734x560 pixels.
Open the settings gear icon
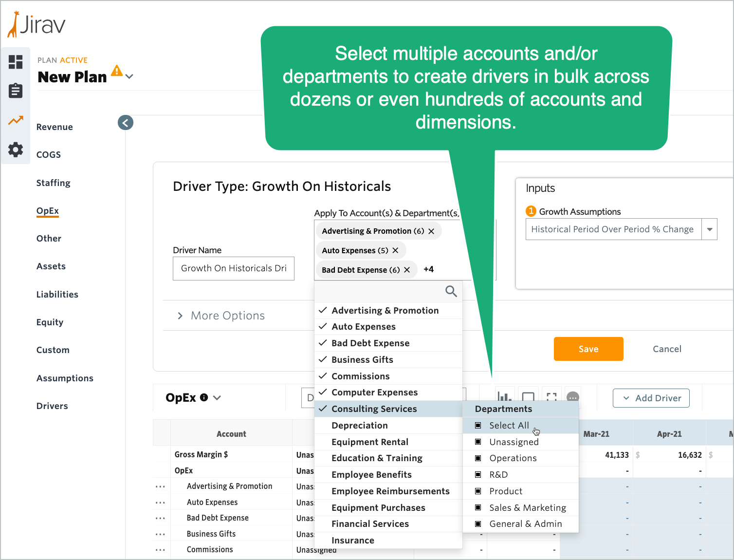[x=16, y=149]
